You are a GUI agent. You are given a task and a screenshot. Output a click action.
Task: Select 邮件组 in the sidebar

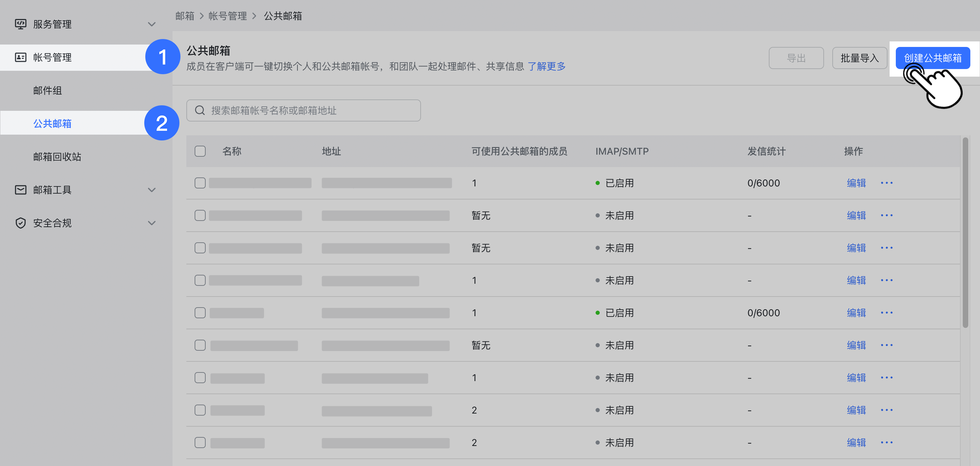point(48,90)
